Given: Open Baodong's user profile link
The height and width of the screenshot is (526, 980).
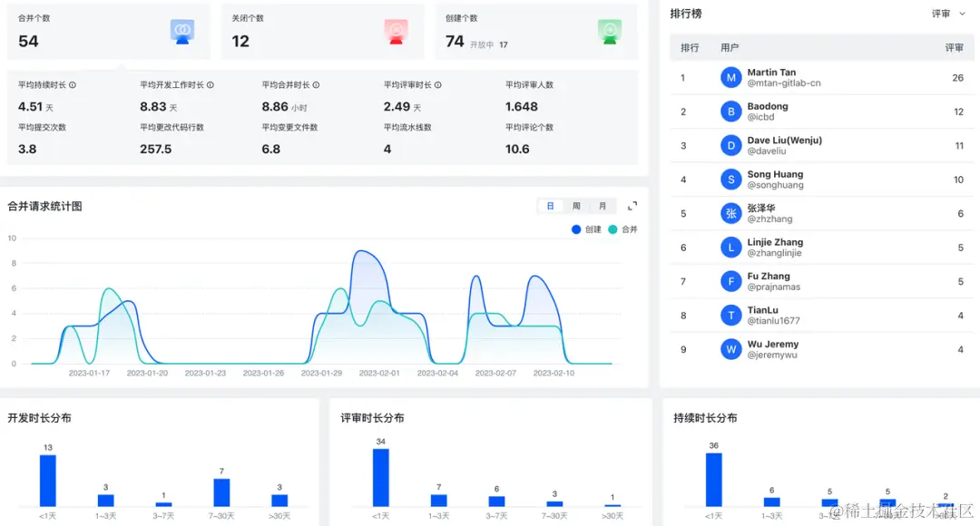Looking at the screenshot, I should [x=768, y=106].
